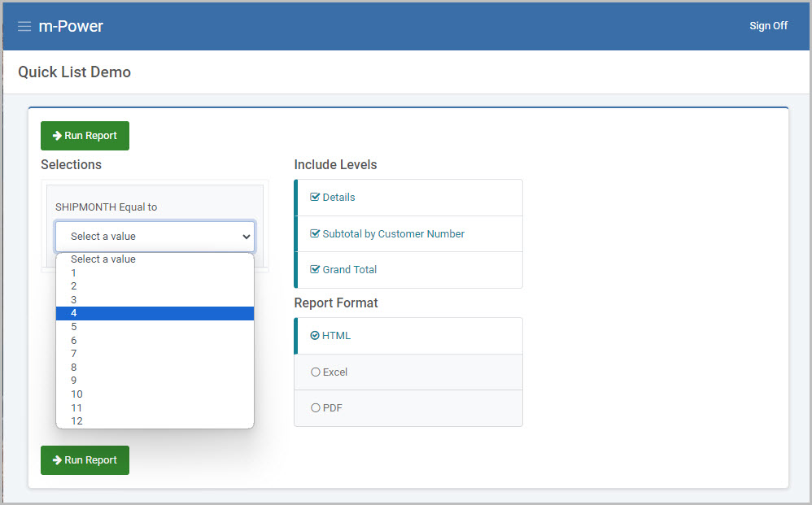Choose month 4 from the dropdown list

click(155, 313)
